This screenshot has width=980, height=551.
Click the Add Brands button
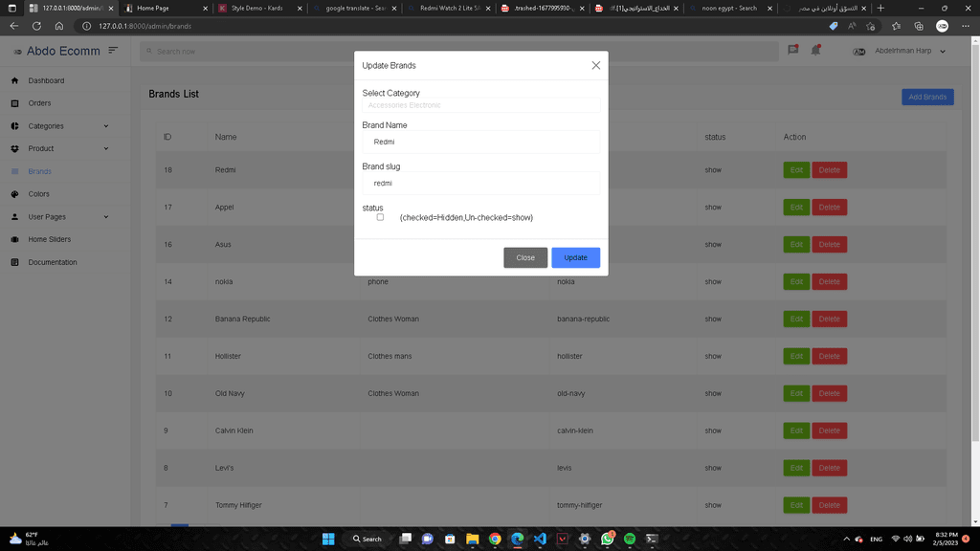[927, 97]
